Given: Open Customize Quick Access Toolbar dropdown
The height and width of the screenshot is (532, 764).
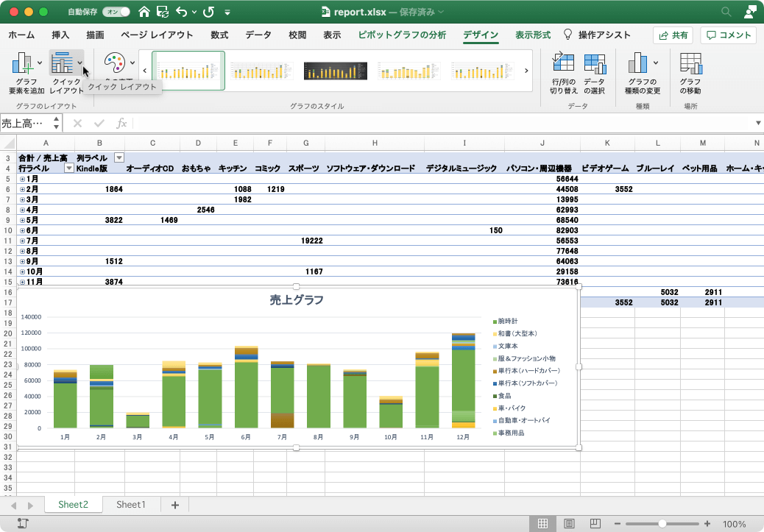Looking at the screenshot, I should [227, 12].
